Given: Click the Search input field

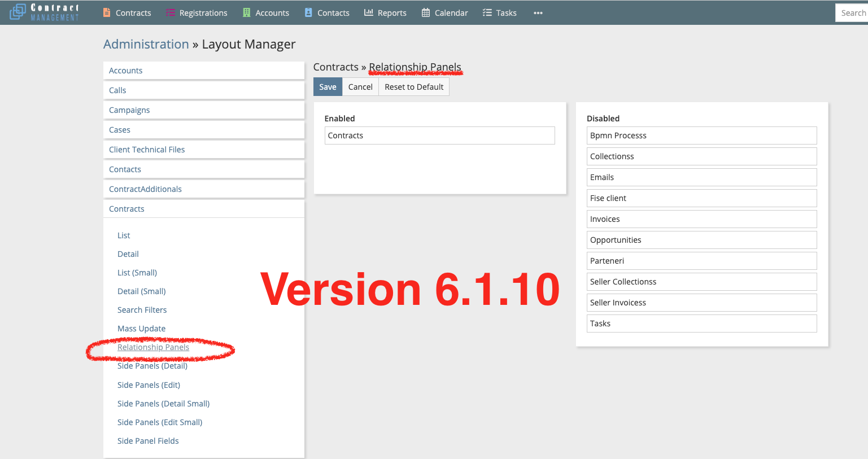Looking at the screenshot, I should click(x=852, y=13).
